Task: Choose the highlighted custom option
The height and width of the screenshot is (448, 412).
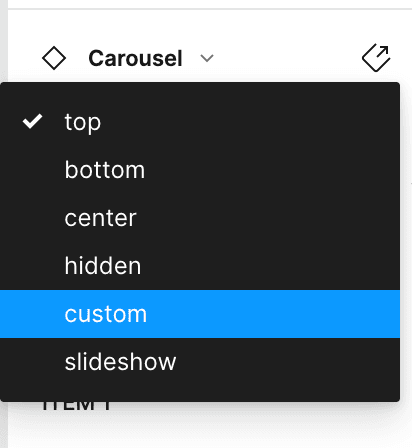Action: 105,314
